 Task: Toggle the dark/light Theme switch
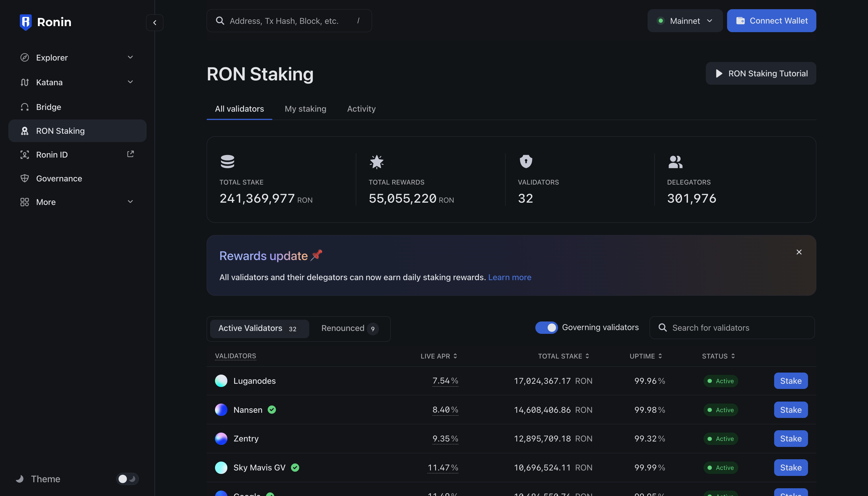(x=127, y=478)
